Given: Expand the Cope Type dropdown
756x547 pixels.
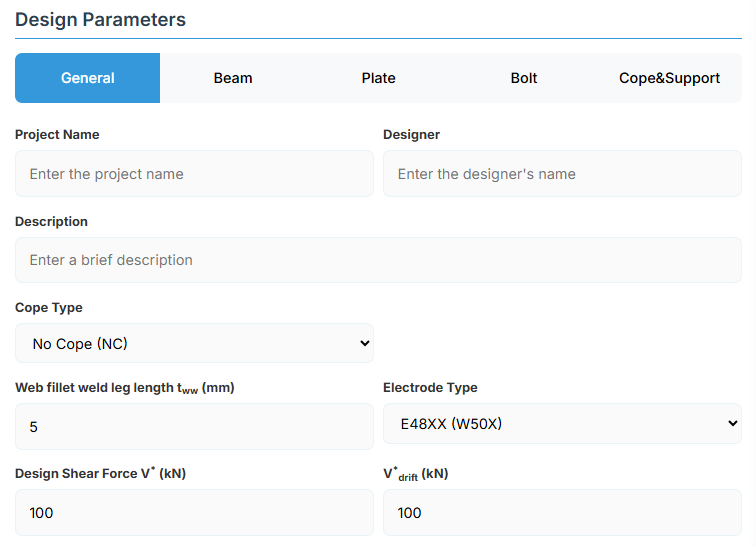Looking at the screenshot, I should tap(194, 344).
